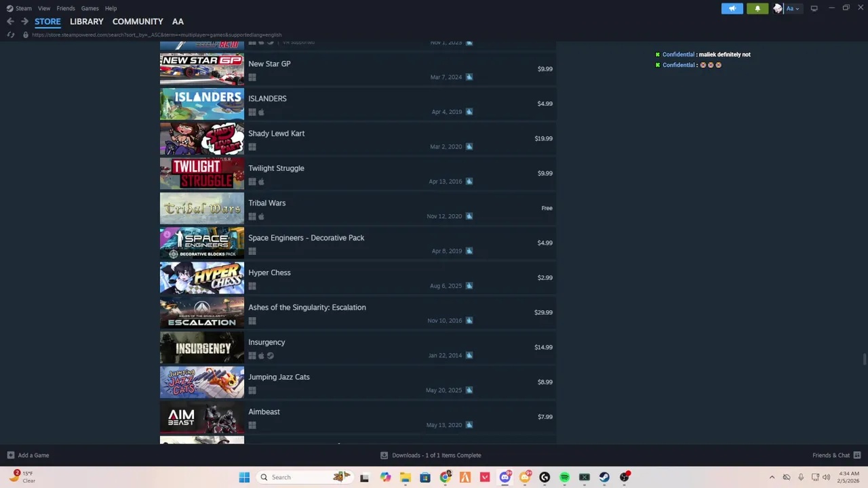Click the Windows platform icon under Twilight Struggle
868x488 pixels.
pyautogui.click(x=252, y=182)
